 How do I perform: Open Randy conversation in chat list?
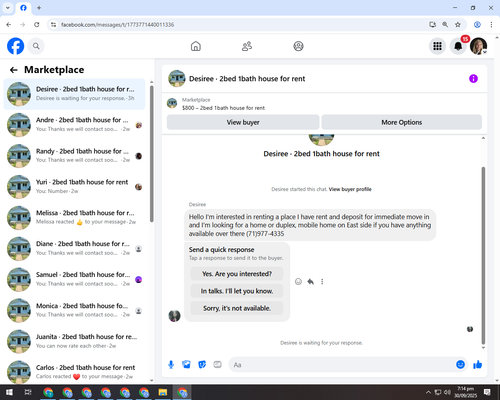(x=74, y=156)
